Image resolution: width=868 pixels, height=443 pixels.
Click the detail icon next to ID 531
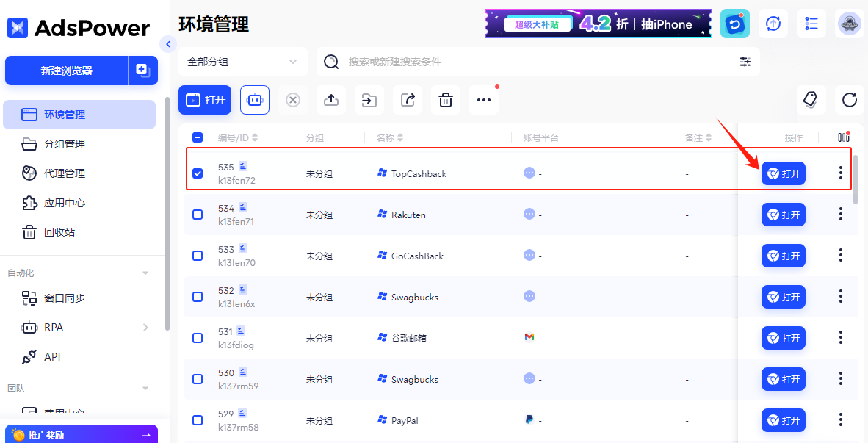click(241, 331)
